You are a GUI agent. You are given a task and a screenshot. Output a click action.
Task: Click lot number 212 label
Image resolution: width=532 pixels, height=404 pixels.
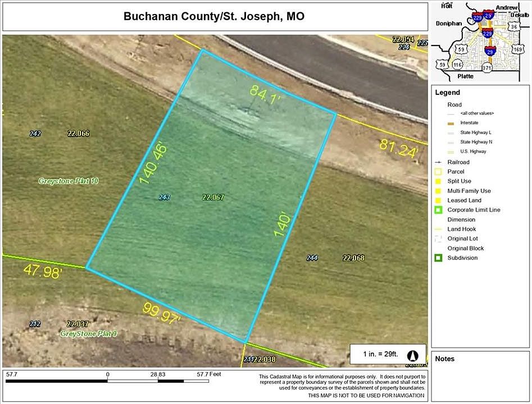click(35, 324)
